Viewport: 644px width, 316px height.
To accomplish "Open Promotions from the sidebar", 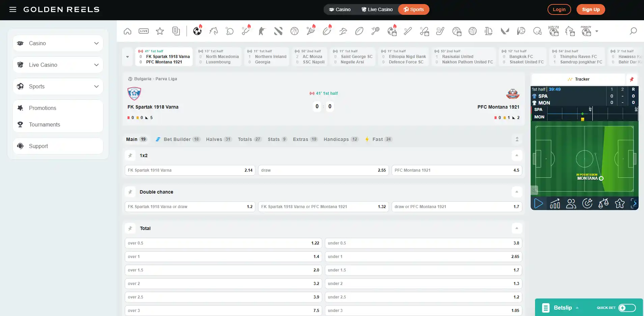I will pos(58,108).
